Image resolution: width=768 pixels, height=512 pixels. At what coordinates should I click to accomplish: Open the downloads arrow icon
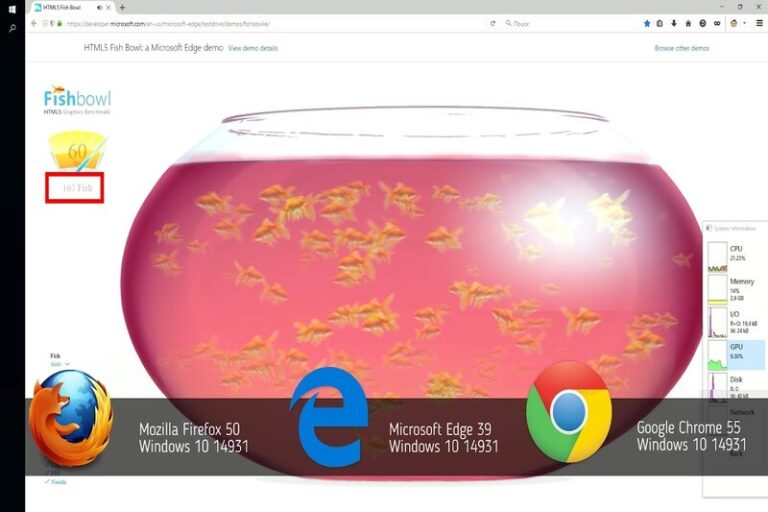[674, 23]
